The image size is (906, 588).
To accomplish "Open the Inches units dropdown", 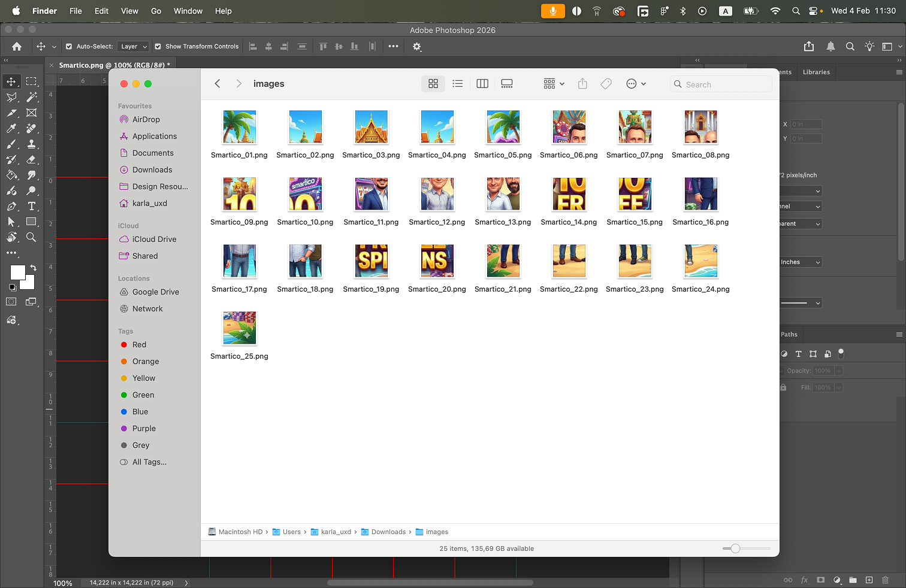I will click(x=801, y=262).
